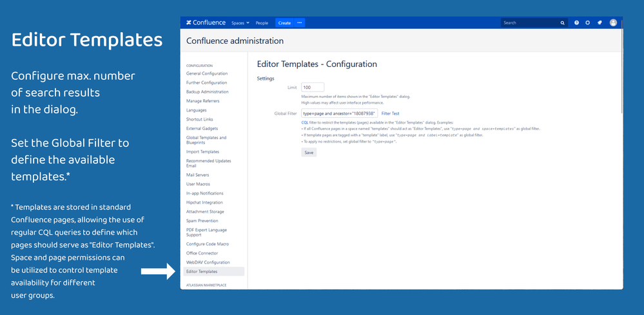Screen dimensions: 644x315
Task: Click the Filter Test link
Action: point(390,113)
